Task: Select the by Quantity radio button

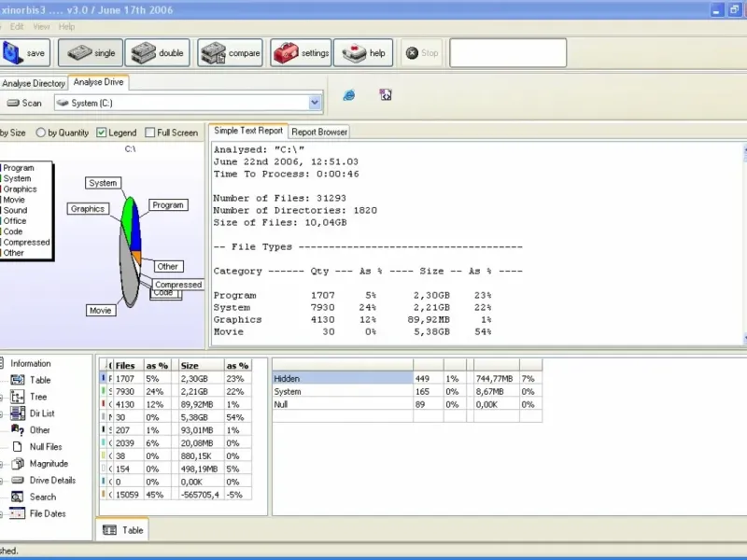Action: [x=41, y=133]
